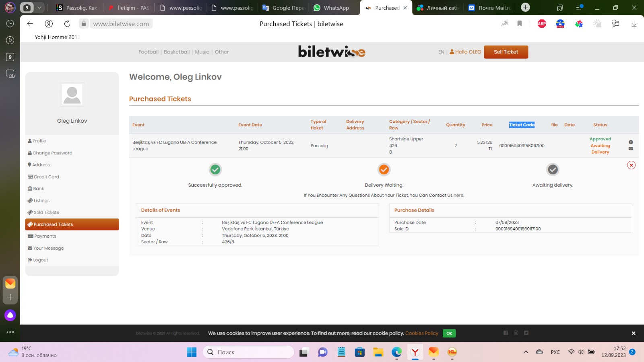This screenshot has width=644, height=362.
Task: Open the browser downloads icon
Action: click(x=634, y=24)
